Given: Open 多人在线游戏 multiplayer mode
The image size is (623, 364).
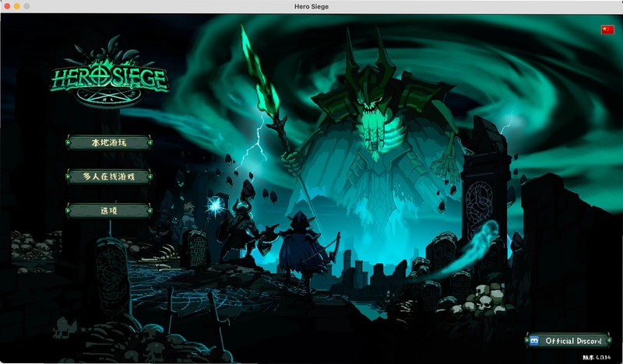Looking at the screenshot, I should [x=109, y=177].
